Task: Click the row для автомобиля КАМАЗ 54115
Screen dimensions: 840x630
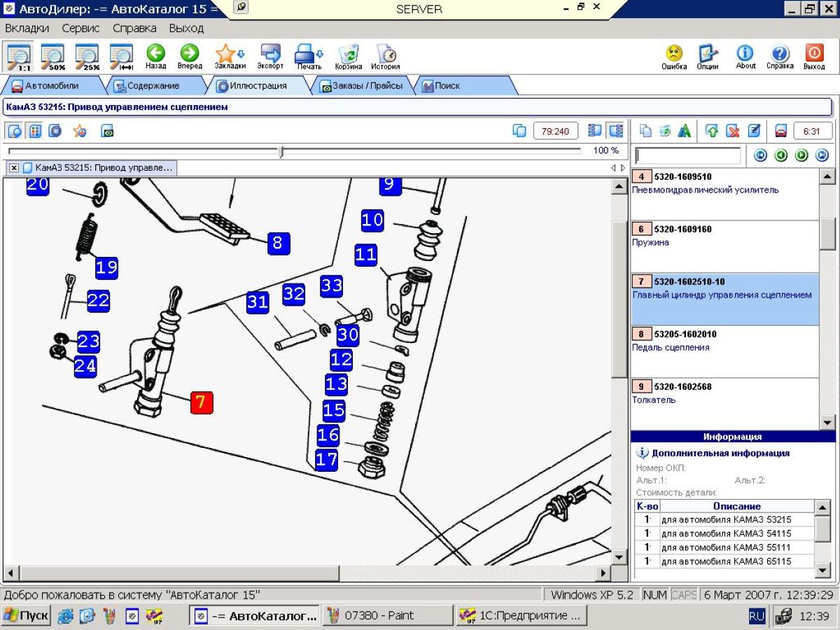Action: (724, 533)
